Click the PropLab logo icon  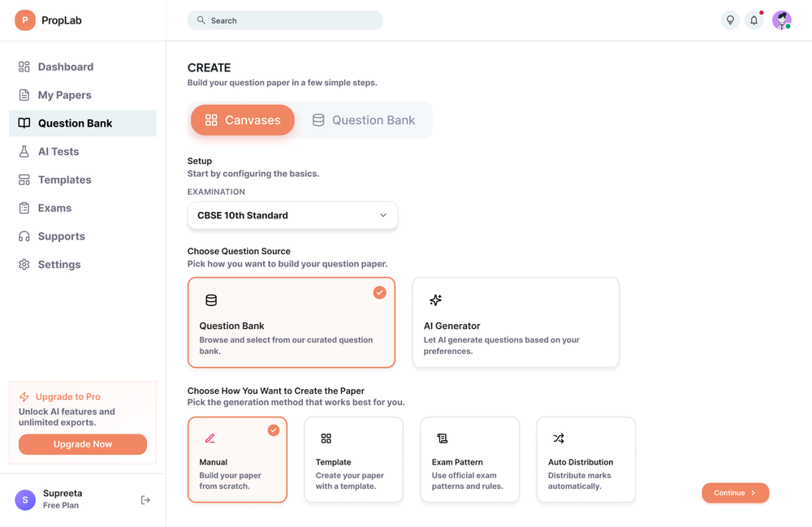click(25, 20)
